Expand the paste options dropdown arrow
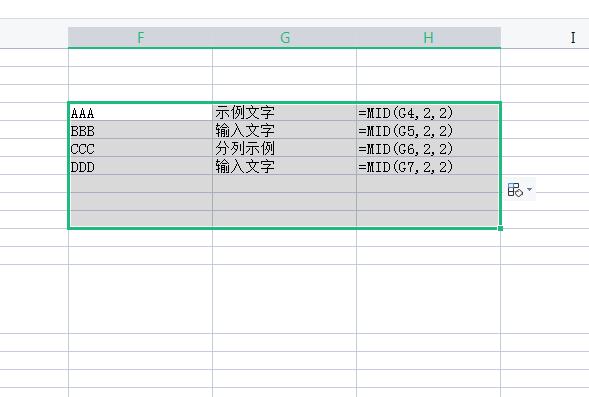Screen dimensions: 589x397 pos(529,189)
